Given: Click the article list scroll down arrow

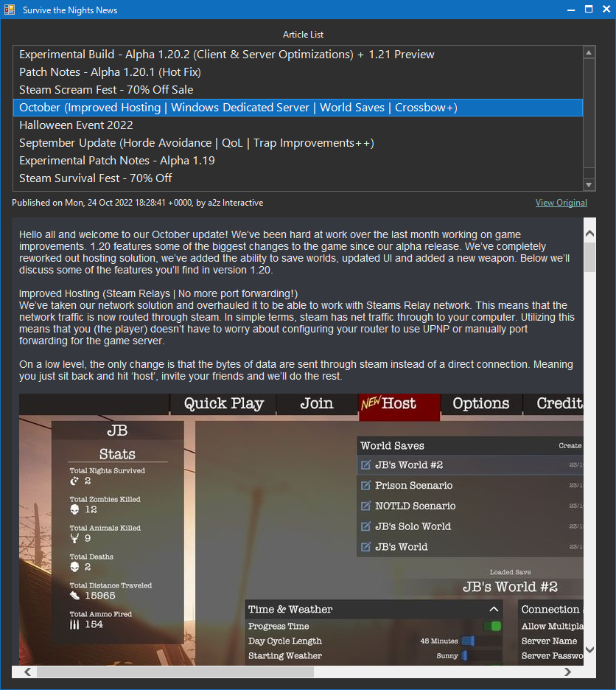Looking at the screenshot, I should pyautogui.click(x=589, y=184).
